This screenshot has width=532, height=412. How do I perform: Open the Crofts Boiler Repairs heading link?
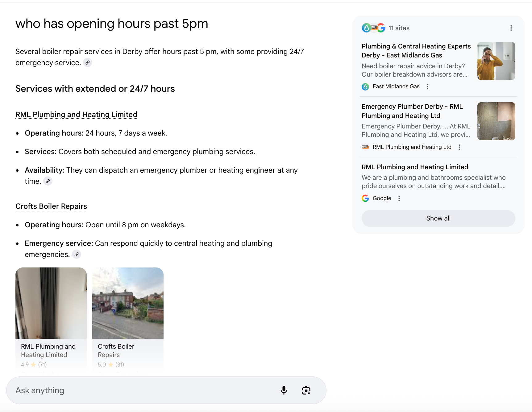51,206
